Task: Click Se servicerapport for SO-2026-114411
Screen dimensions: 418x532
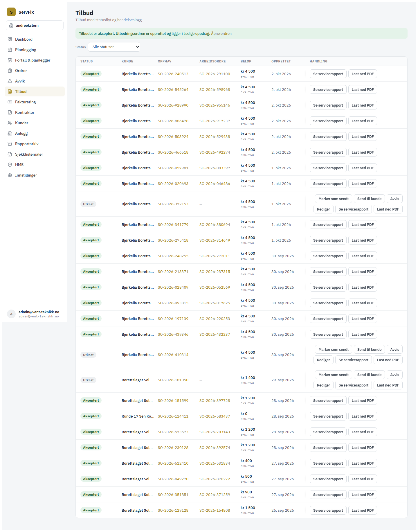Action: pyautogui.click(x=328, y=416)
